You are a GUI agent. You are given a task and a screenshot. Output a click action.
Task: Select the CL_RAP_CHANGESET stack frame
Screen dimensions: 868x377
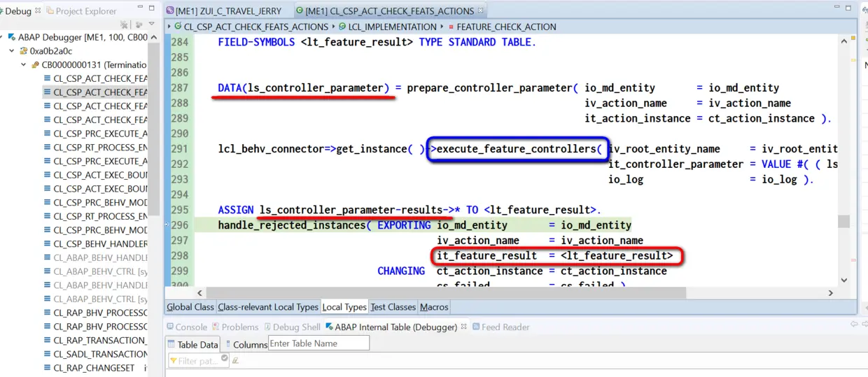pyautogui.click(x=95, y=368)
